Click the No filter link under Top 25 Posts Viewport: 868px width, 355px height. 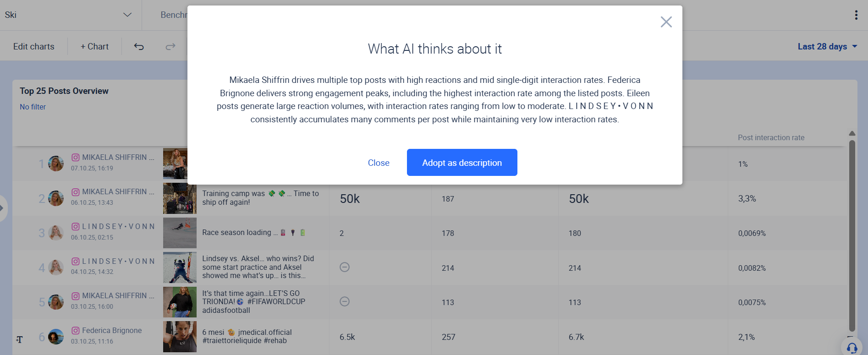pyautogui.click(x=33, y=107)
